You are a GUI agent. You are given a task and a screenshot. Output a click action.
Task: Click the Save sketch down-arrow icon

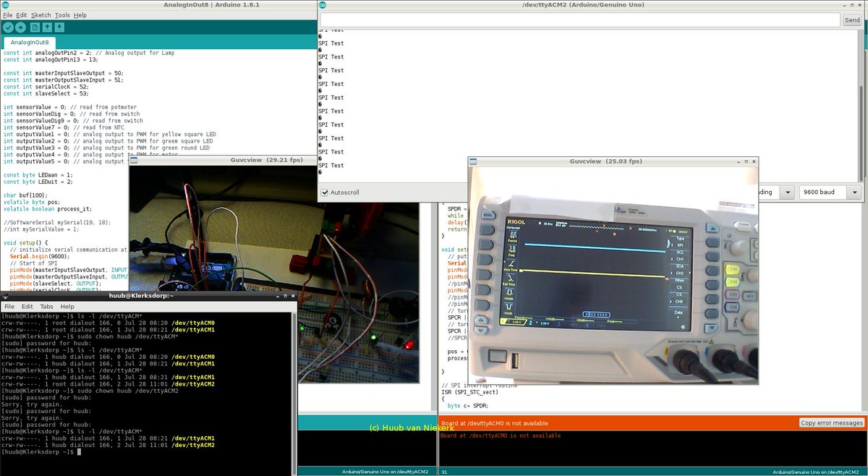[x=59, y=27]
